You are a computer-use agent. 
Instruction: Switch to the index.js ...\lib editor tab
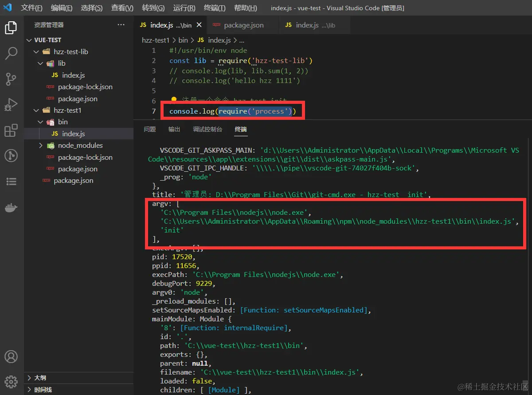(315, 25)
